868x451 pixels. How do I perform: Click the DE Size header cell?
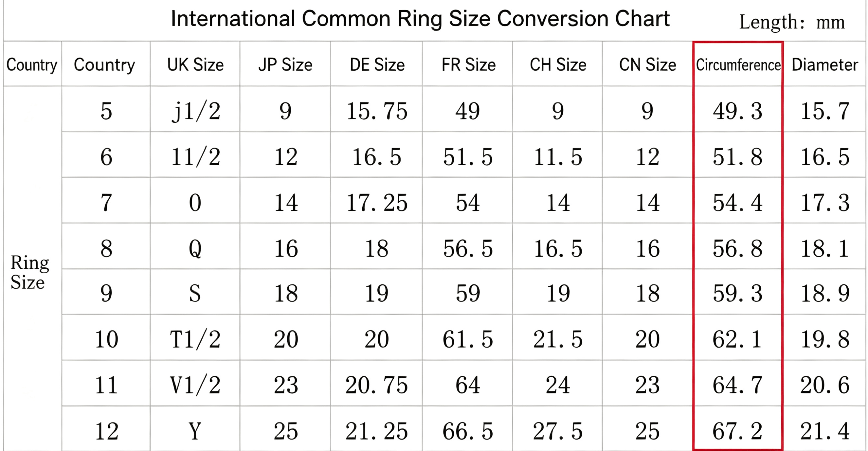[x=377, y=65]
